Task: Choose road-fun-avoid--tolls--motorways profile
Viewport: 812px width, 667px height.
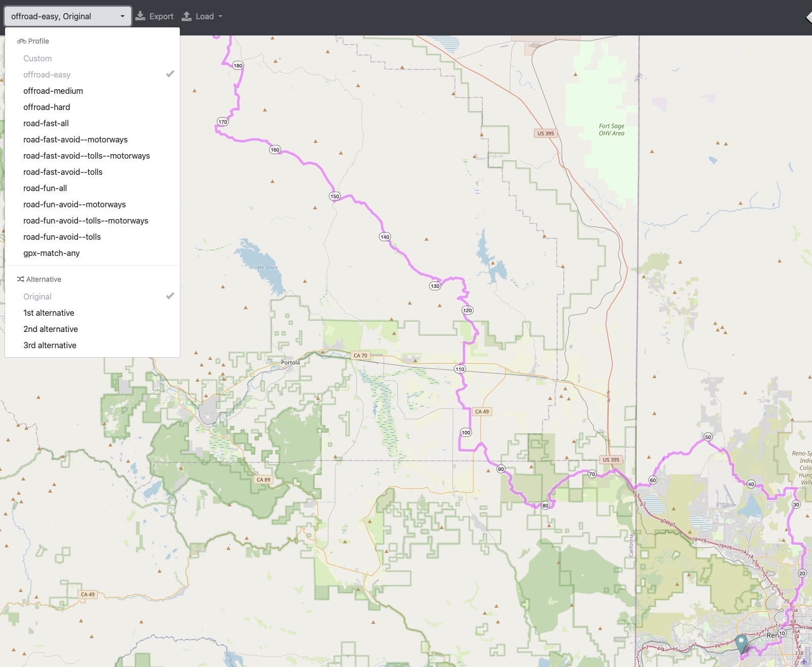Action: coord(92,220)
